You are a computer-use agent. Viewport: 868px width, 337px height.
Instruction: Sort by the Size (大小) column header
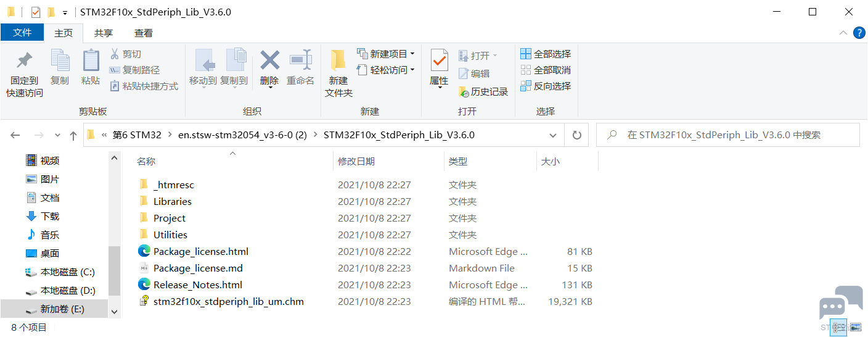567,161
